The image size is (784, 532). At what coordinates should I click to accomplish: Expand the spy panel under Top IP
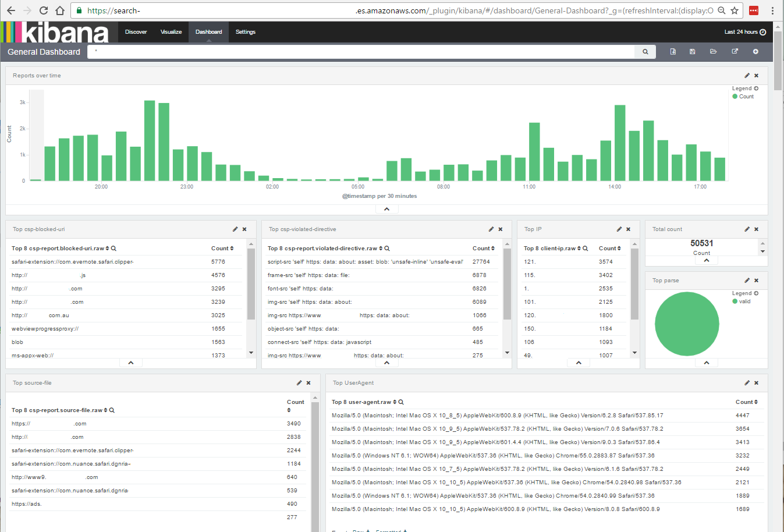pyautogui.click(x=579, y=363)
